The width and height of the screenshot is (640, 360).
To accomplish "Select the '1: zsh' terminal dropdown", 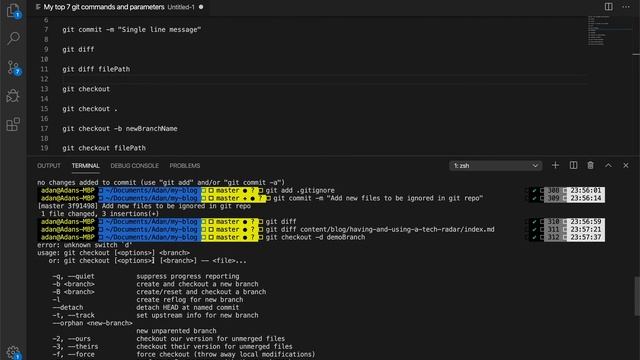I will [495, 166].
